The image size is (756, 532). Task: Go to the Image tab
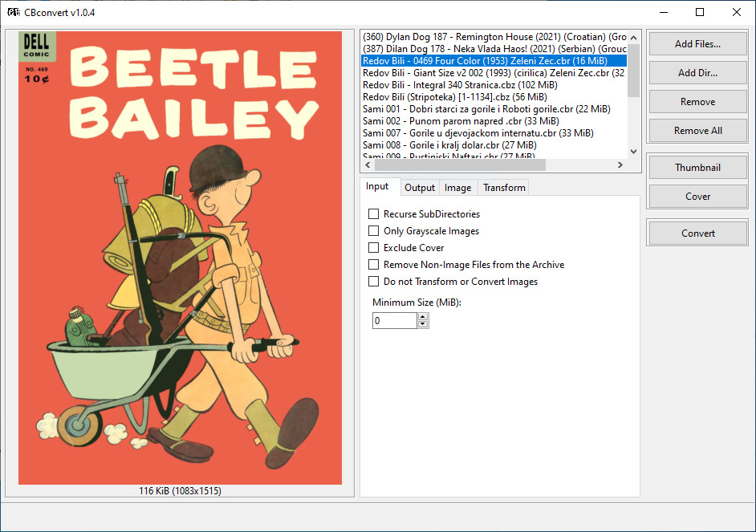tap(457, 188)
